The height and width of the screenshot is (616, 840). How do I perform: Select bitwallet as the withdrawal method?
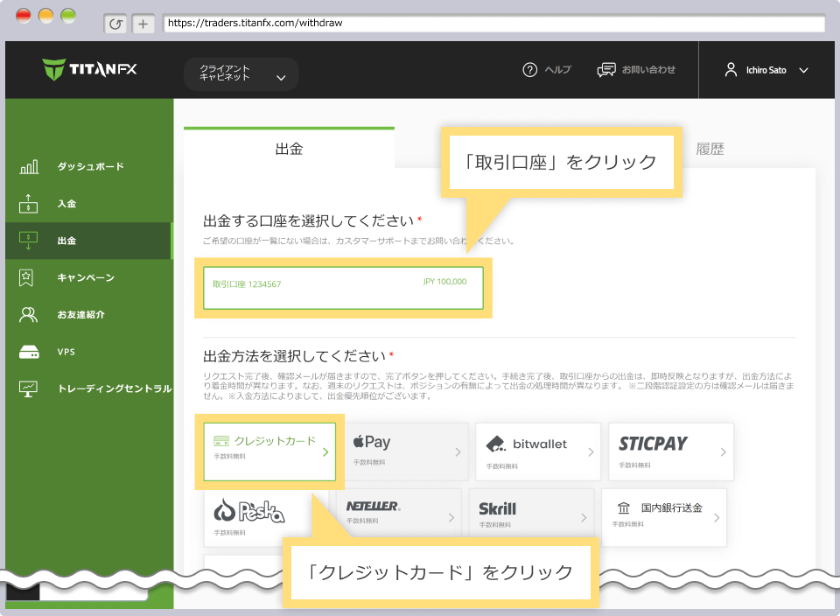coord(537,451)
